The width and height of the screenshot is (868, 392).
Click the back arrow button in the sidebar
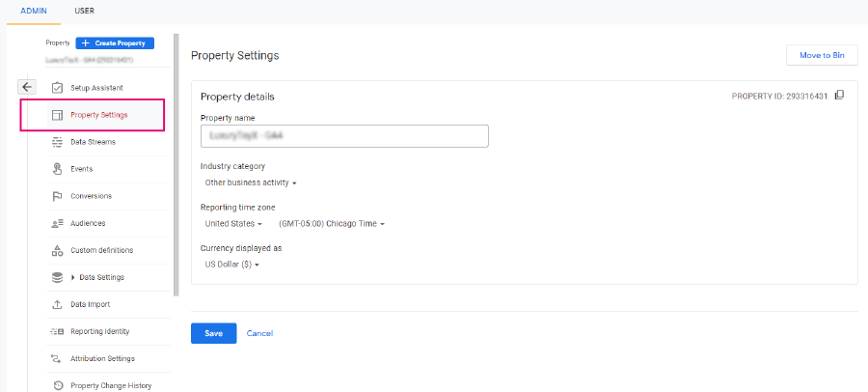pyautogui.click(x=27, y=87)
